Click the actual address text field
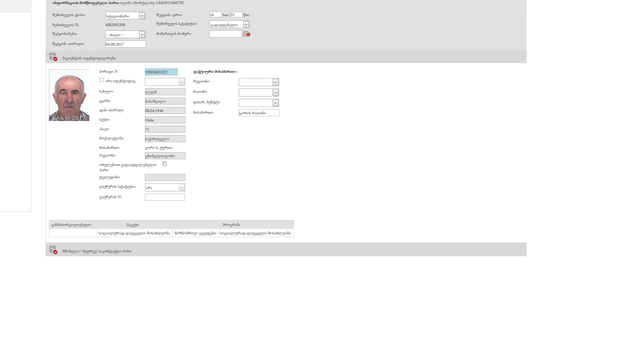 point(259,113)
